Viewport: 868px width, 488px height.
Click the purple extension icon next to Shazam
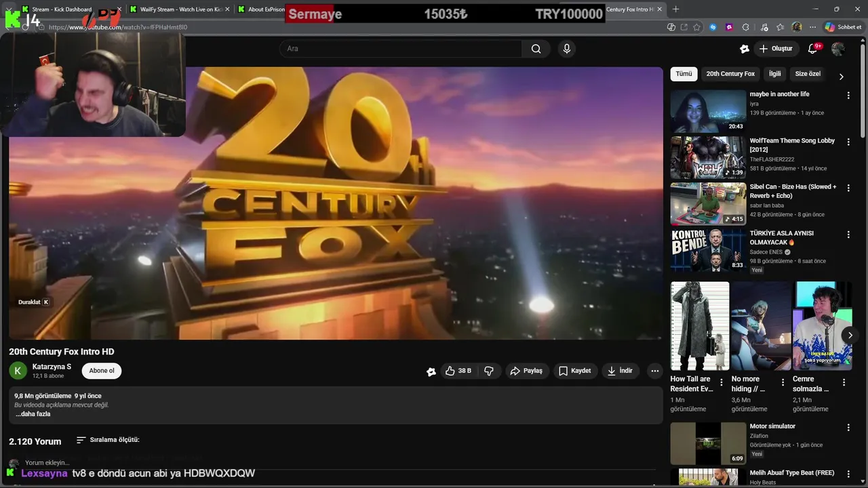tap(729, 27)
